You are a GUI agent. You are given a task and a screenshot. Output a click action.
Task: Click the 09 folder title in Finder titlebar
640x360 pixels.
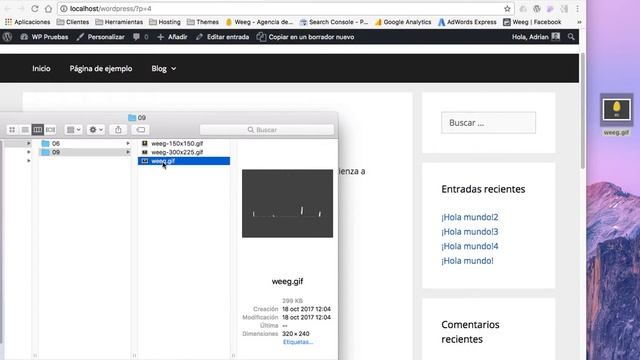(138, 118)
